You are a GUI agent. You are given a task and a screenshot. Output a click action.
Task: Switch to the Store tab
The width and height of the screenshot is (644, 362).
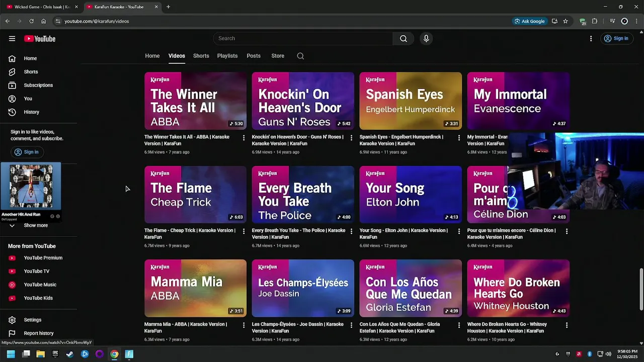click(278, 56)
